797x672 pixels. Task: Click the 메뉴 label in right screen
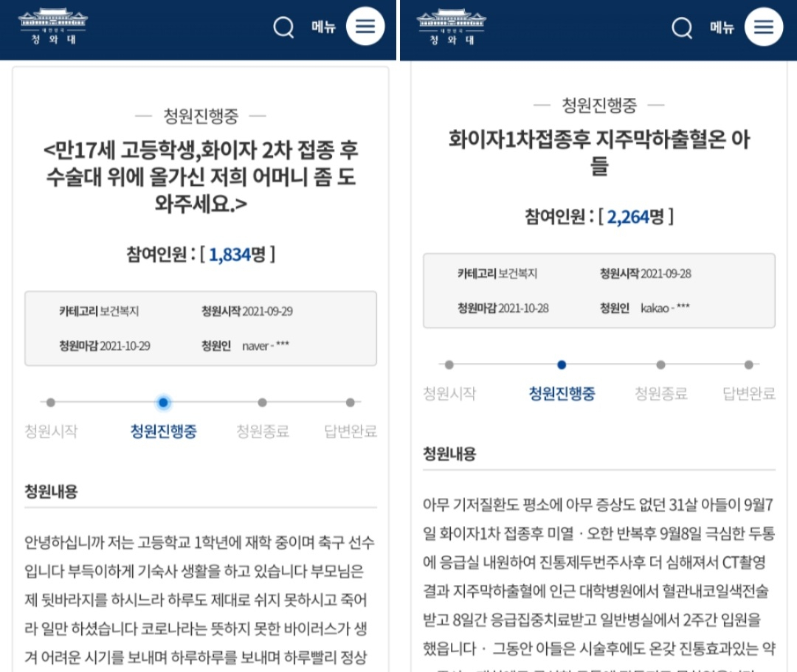(722, 27)
